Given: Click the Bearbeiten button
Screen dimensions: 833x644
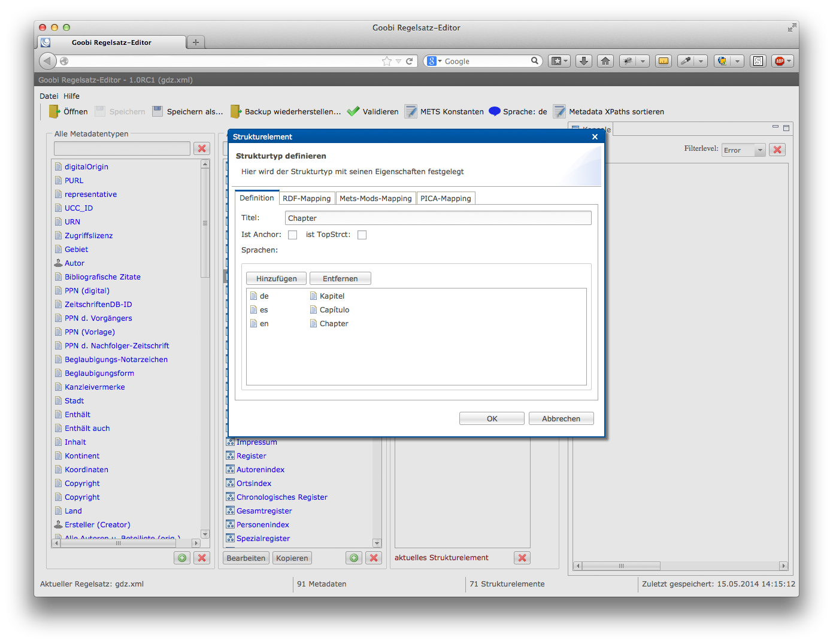Looking at the screenshot, I should [x=246, y=558].
